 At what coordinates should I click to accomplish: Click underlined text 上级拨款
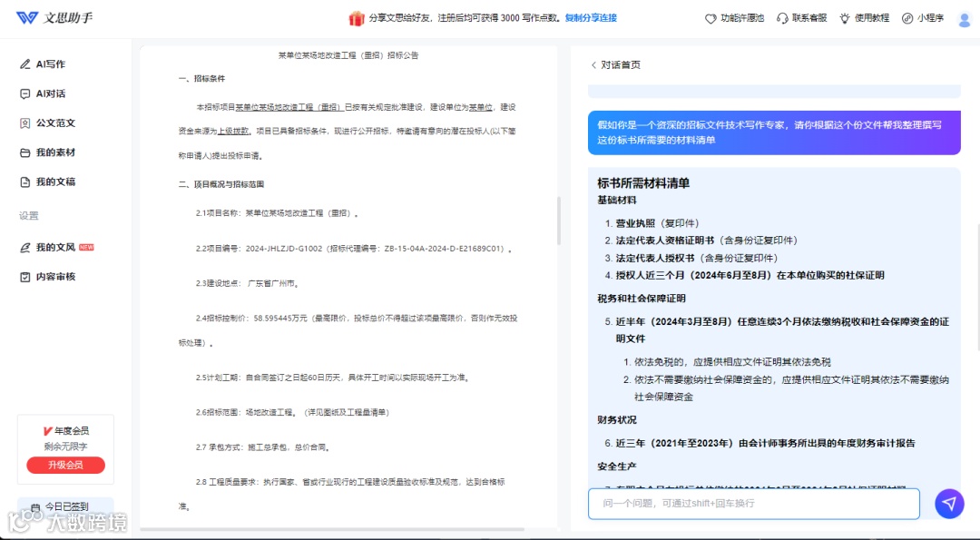point(233,132)
